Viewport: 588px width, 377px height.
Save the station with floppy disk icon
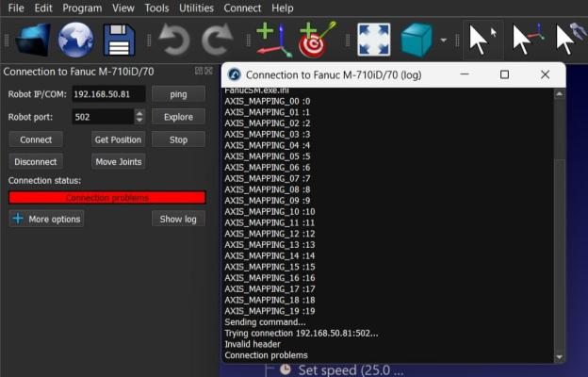coord(120,41)
